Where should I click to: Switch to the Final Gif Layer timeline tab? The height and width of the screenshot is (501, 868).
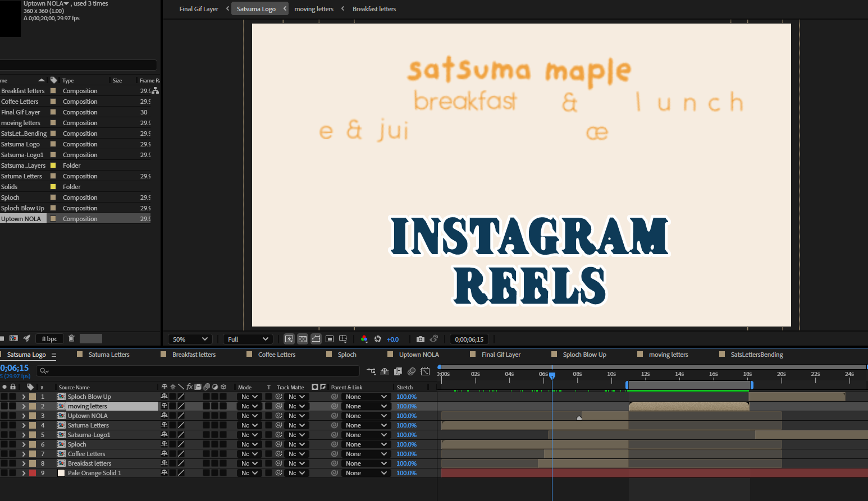[501, 355]
